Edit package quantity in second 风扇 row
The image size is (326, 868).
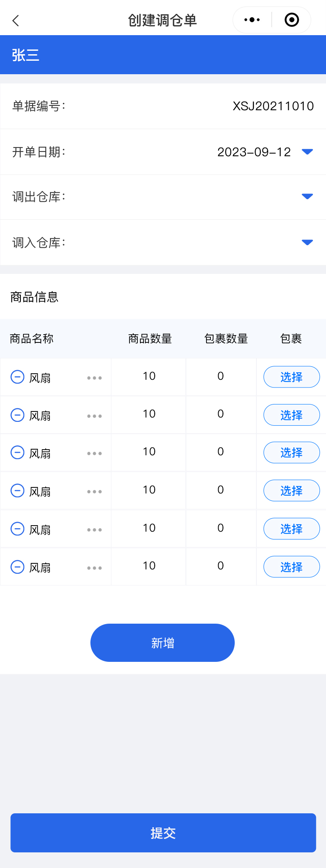click(x=221, y=414)
